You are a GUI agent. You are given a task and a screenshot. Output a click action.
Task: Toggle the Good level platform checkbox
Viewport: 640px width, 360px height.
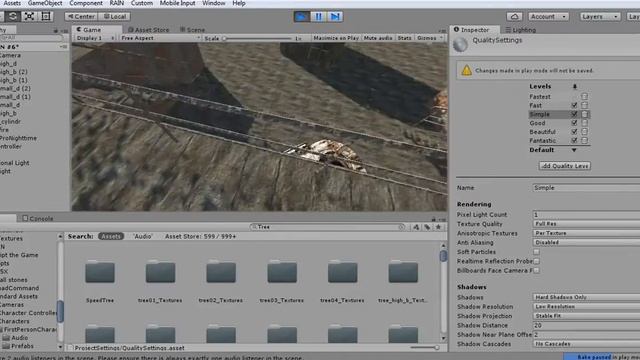coord(574,123)
